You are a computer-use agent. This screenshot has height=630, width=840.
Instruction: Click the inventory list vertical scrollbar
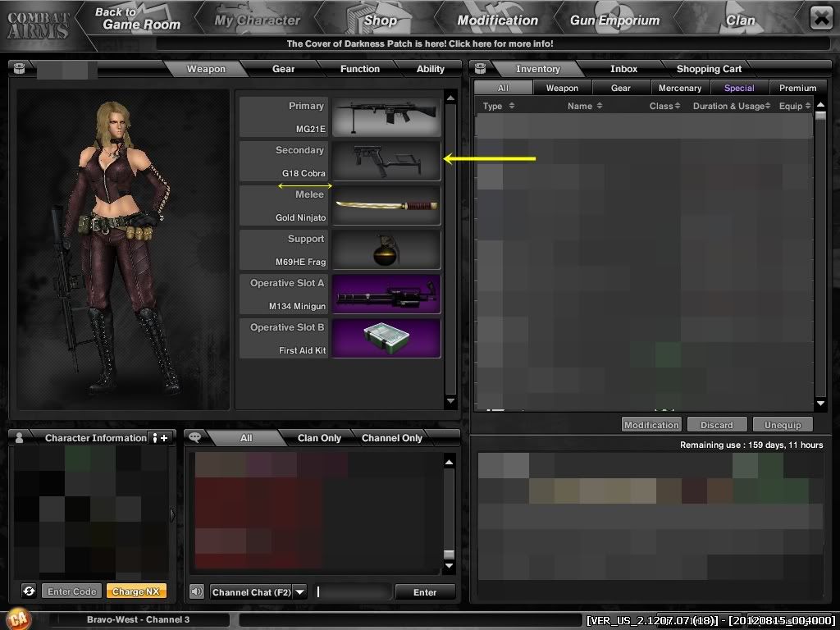[x=820, y=254]
